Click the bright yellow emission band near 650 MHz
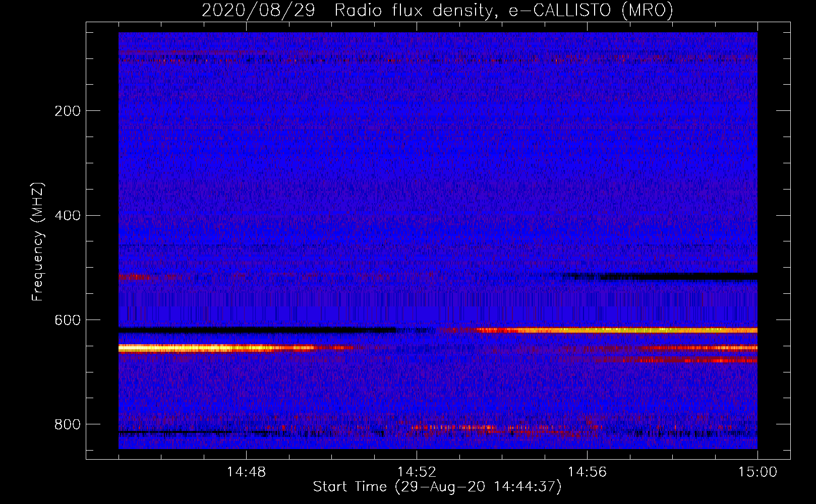Viewport: 816px width, 504px height. [x=217, y=348]
